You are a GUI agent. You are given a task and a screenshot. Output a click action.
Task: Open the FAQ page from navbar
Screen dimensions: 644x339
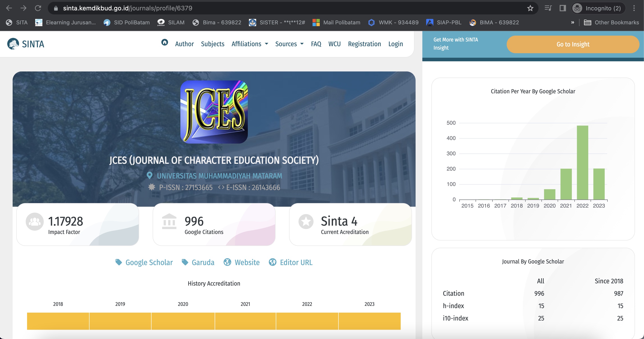316,44
